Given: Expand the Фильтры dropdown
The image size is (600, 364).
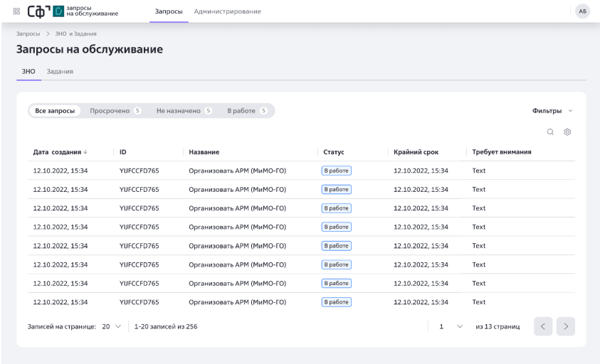Looking at the screenshot, I should pyautogui.click(x=552, y=111).
